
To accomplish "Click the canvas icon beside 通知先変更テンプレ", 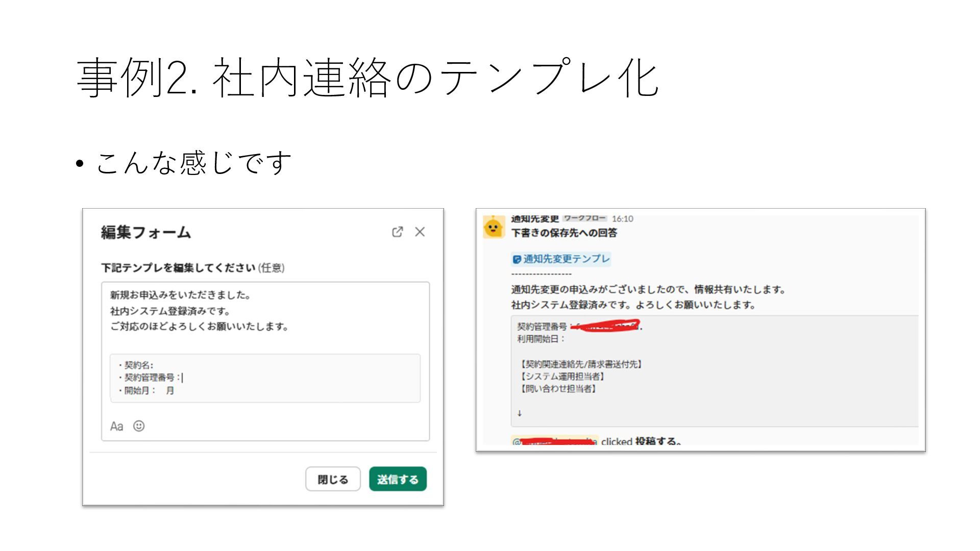I will (x=517, y=260).
